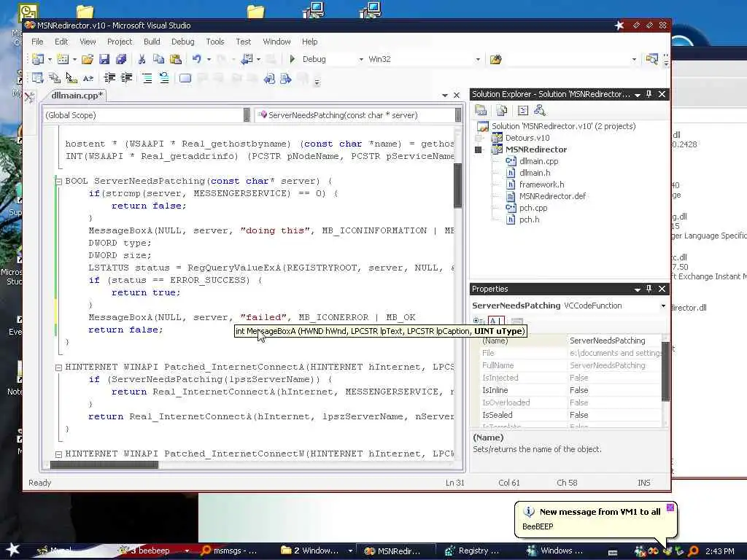Select pch.h in Solution Explorer
This screenshot has width=747, height=560.
click(530, 219)
